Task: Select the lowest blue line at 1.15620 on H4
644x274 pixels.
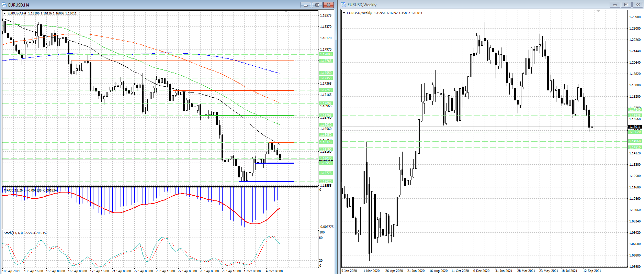Action: (266, 181)
